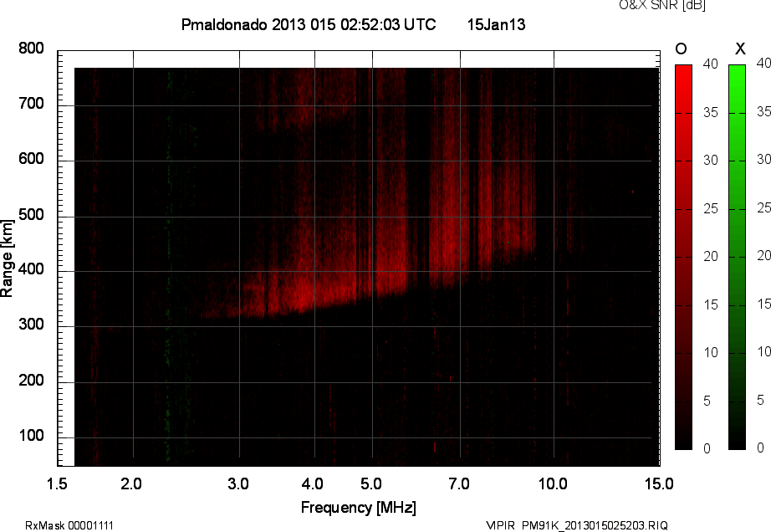Click the 400 range tick label
Image resolution: width=771 pixels, height=532 pixels.
31,269
